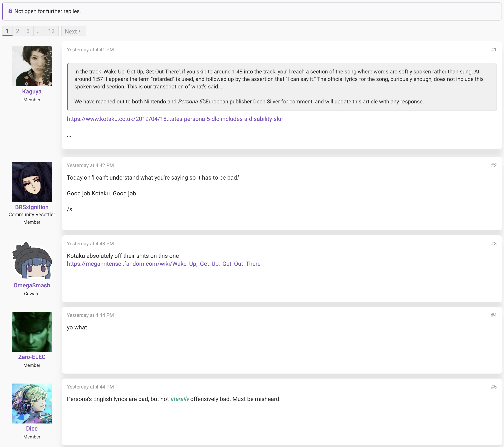The height and width of the screenshot is (447, 504).
Task: Click the '/s' line in post #2
Action: tap(70, 210)
